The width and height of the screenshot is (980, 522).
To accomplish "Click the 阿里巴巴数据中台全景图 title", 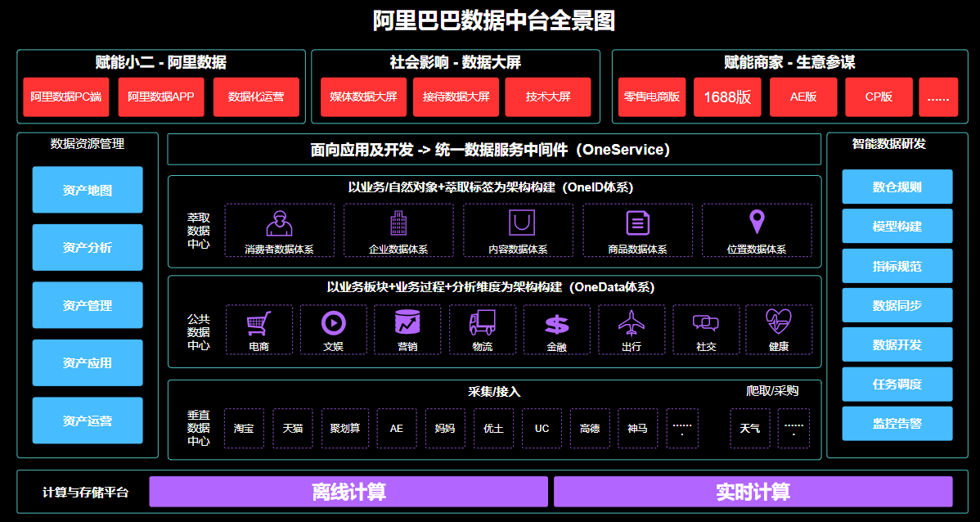I will pyautogui.click(x=494, y=20).
